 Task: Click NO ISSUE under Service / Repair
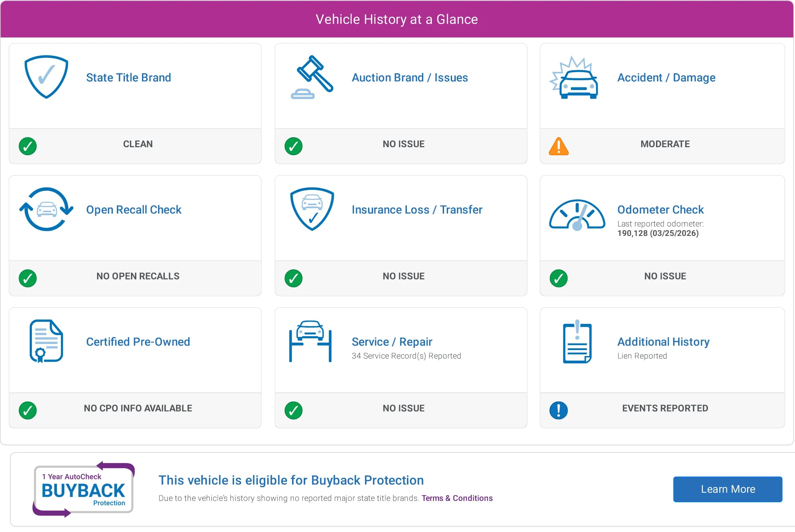[404, 408]
